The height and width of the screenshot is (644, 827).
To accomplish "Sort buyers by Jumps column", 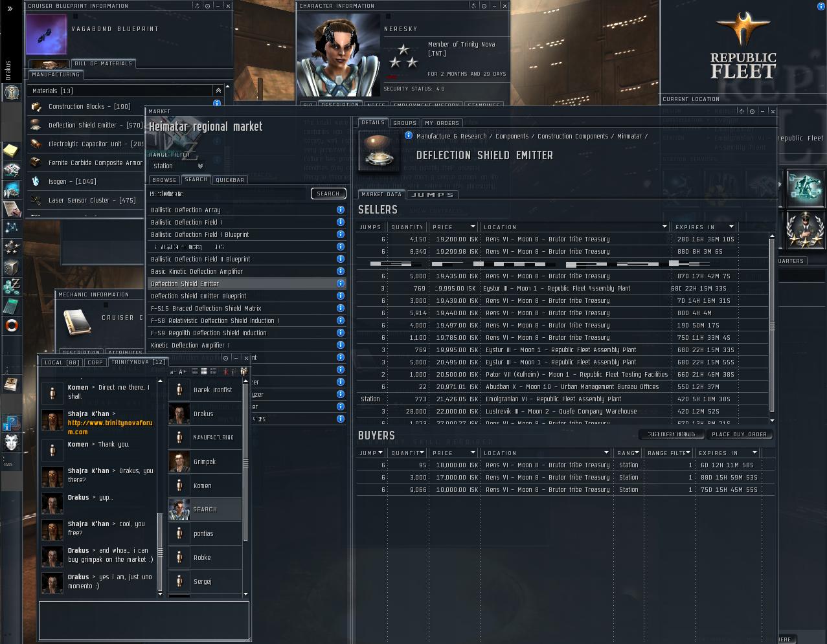I will (370, 453).
